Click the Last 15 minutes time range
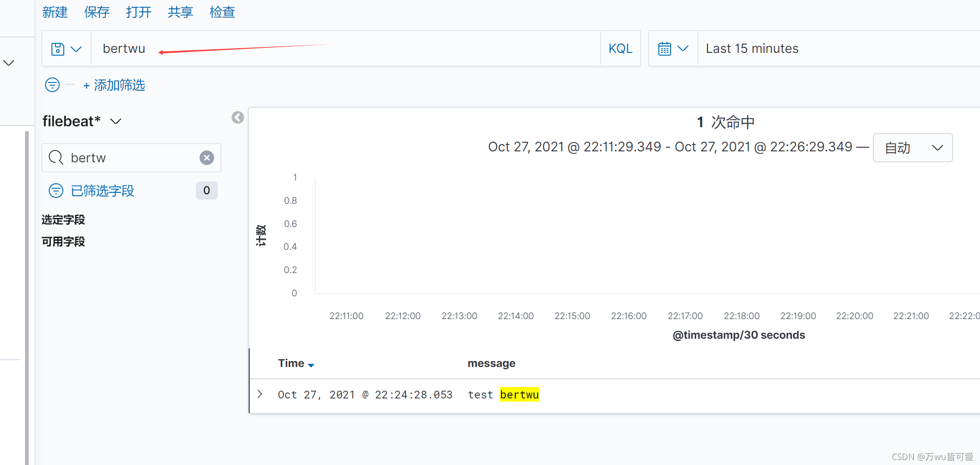Viewport: 980px width, 465px height. pyautogui.click(x=752, y=49)
